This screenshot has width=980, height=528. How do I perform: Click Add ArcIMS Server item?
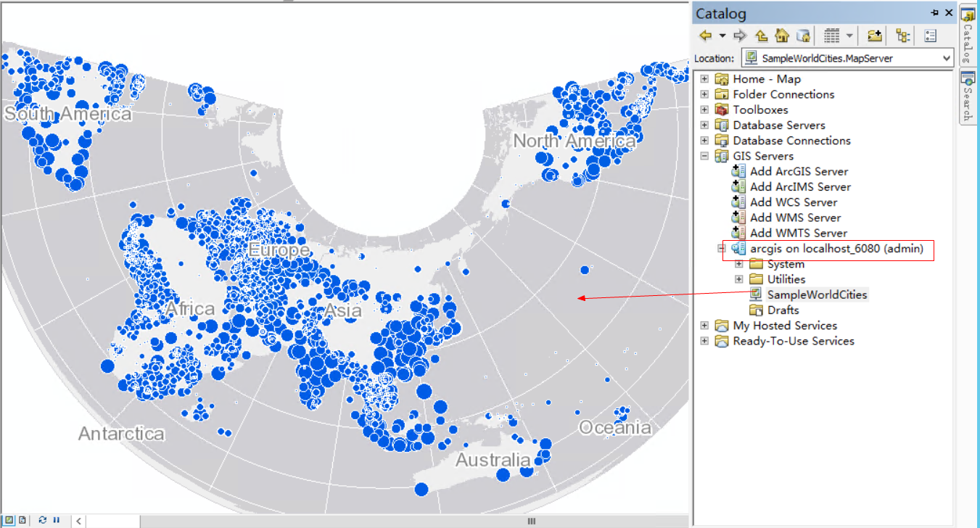coord(800,186)
